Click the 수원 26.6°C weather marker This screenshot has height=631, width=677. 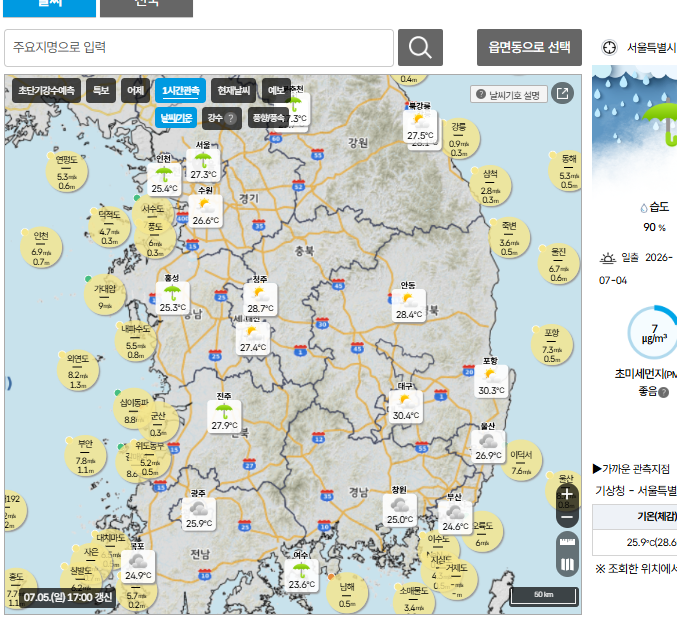click(x=206, y=212)
